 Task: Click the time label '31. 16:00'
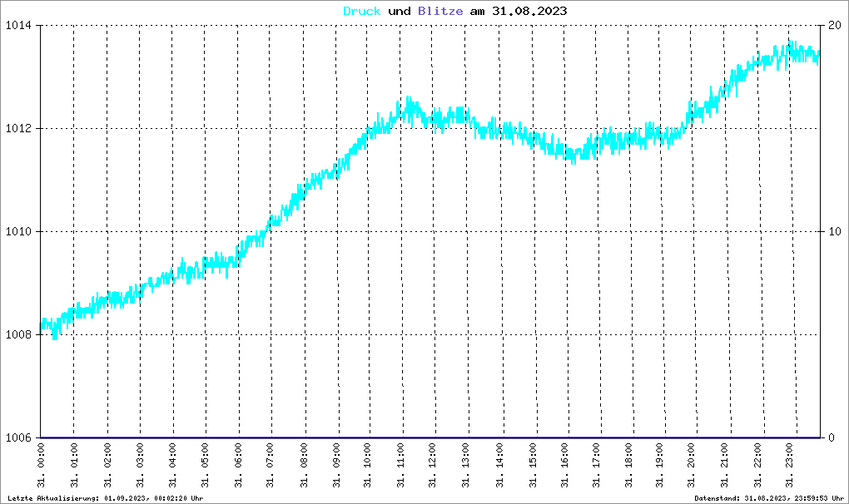pyautogui.click(x=564, y=466)
